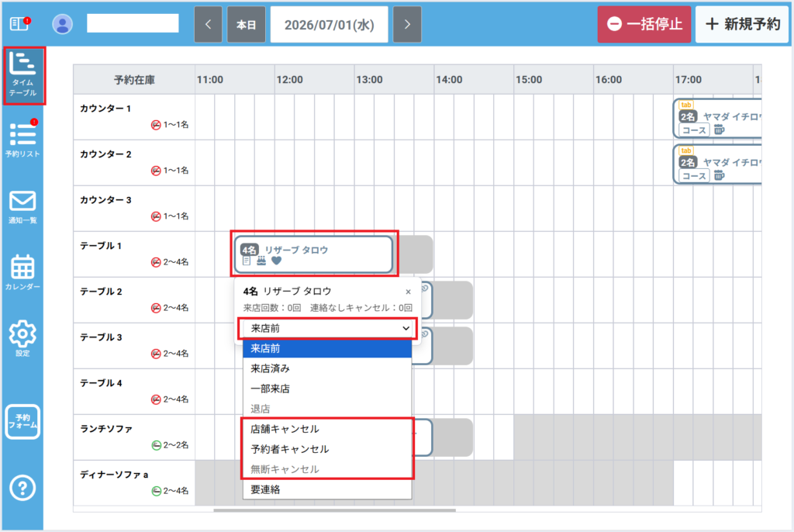
Task: Select 来店前 option in status list
Action: (x=327, y=348)
